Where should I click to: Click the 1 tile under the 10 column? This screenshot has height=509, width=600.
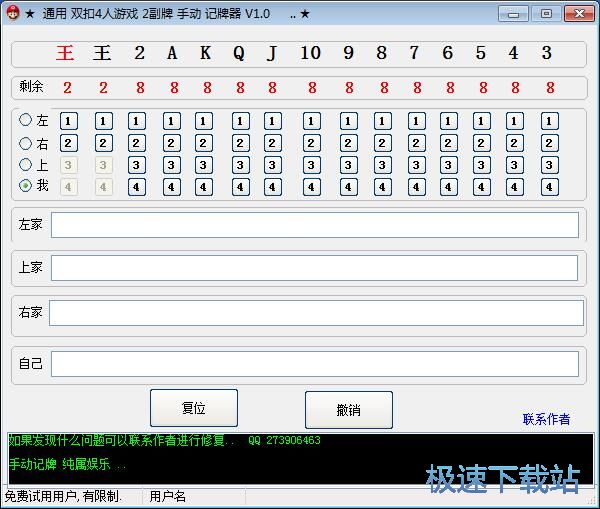[311, 121]
